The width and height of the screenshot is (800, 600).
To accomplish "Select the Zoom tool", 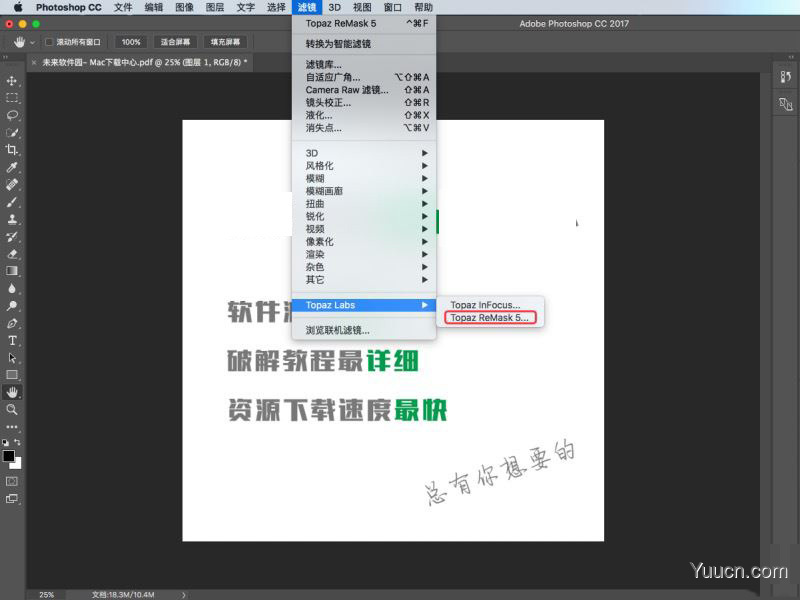I will [12, 409].
